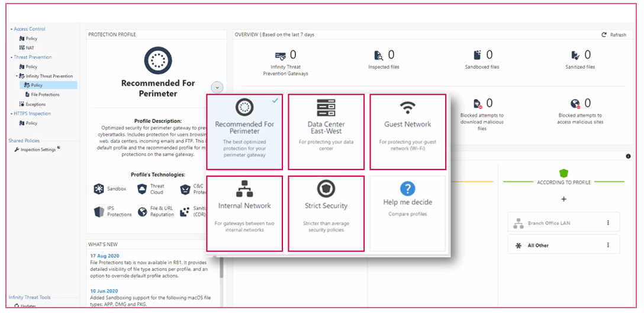This screenshot has width=644, height=313.
Task: Click the File Protections page icon
Action: click(x=26, y=95)
